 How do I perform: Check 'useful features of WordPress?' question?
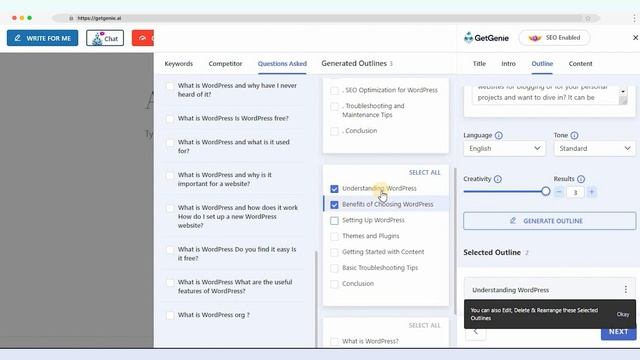click(170, 282)
